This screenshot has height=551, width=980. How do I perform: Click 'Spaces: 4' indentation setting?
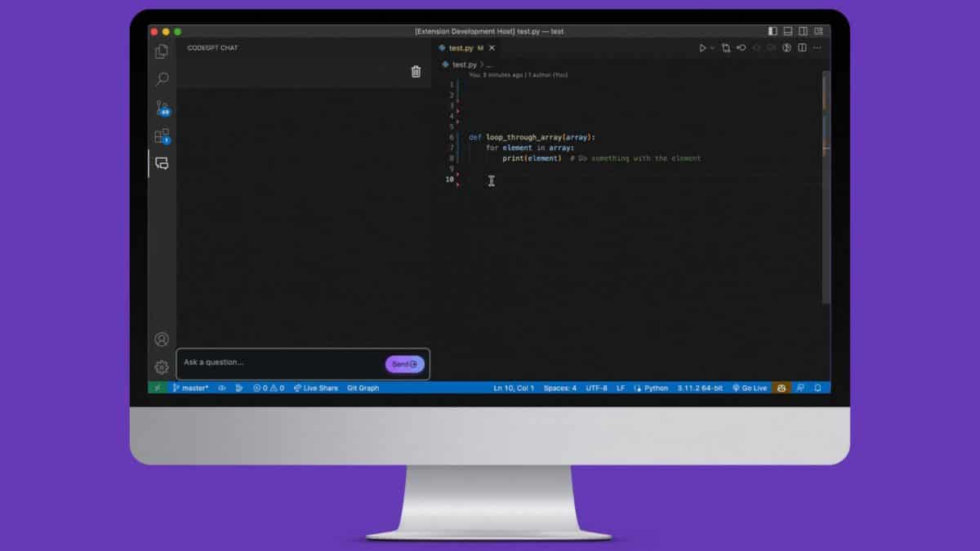(x=560, y=388)
